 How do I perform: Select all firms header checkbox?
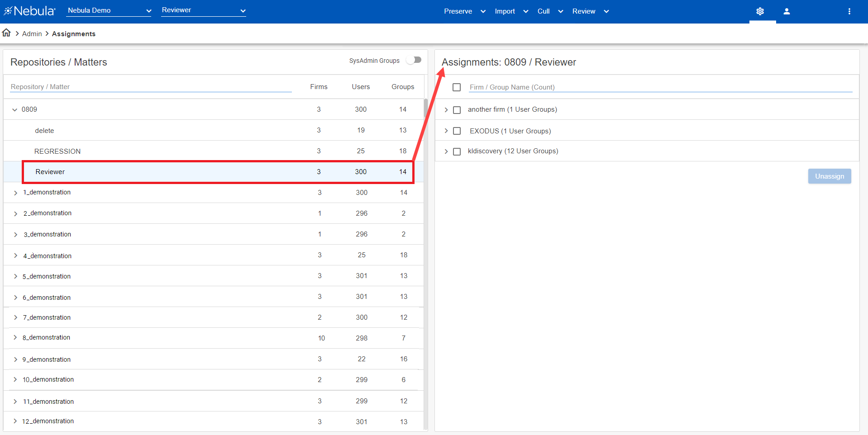[456, 87]
